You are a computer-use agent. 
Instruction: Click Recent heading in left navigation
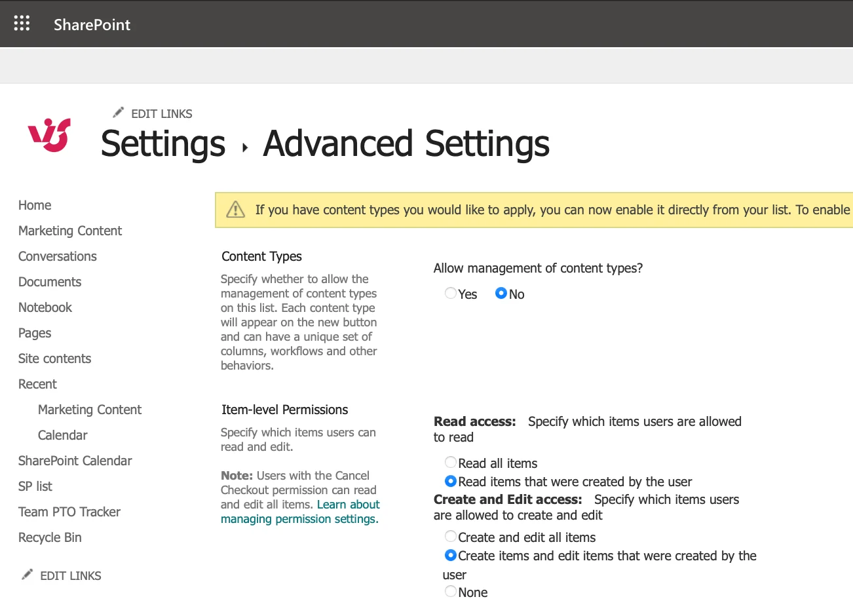[x=37, y=384]
